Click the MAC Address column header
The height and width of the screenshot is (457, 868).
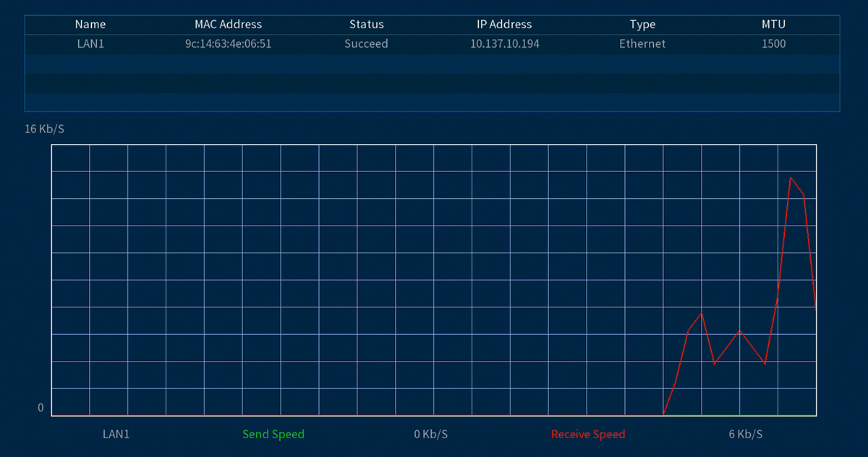pyautogui.click(x=229, y=25)
